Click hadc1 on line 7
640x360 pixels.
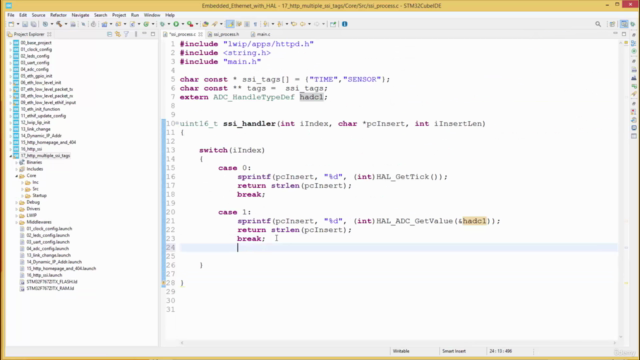pyautogui.click(x=311, y=97)
